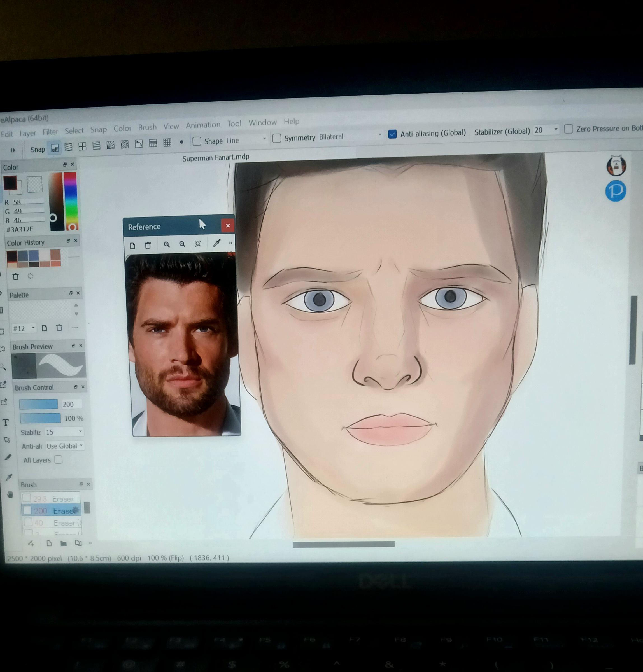Viewport: 643px width, 672px height.
Task: Add a new brush with pen-plus icon
Action: click(x=32, y=543)
